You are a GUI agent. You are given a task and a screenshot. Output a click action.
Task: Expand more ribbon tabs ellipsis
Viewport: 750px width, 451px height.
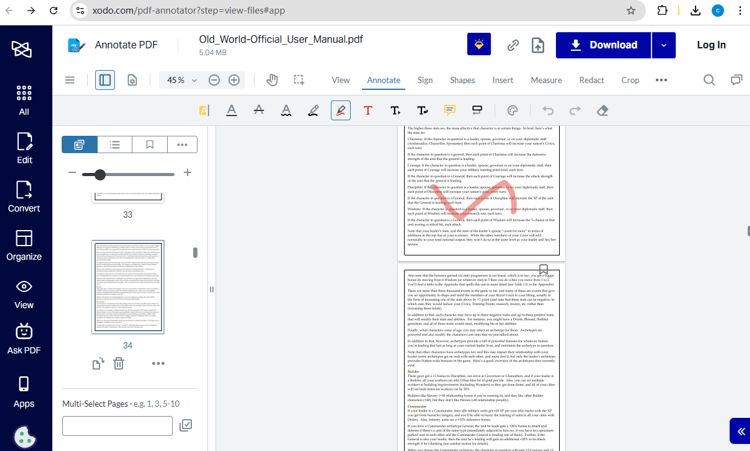tap(661, 80)
